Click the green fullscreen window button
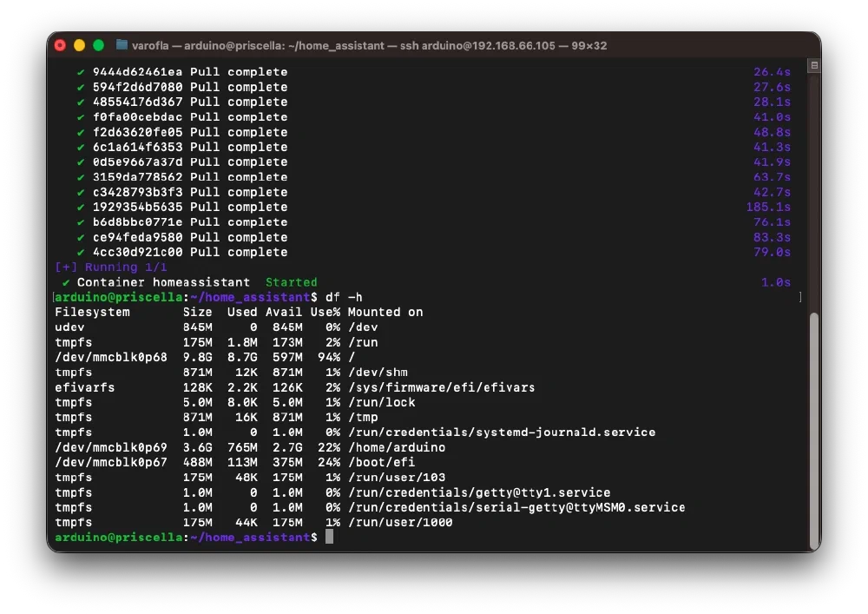 [x=99, y=45]
